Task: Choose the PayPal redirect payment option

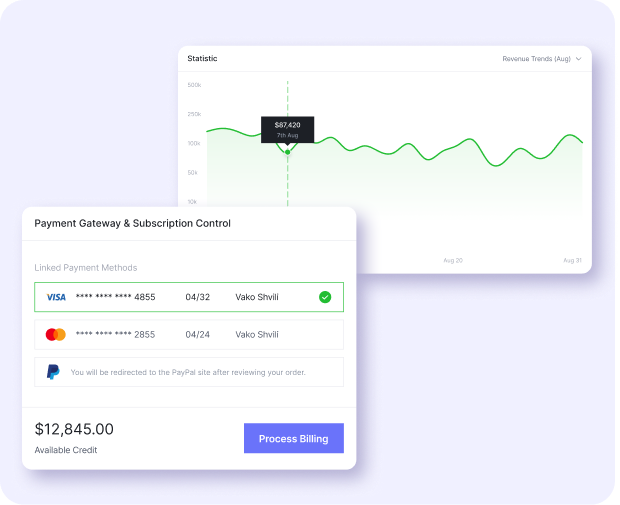Action: [188, 372]
